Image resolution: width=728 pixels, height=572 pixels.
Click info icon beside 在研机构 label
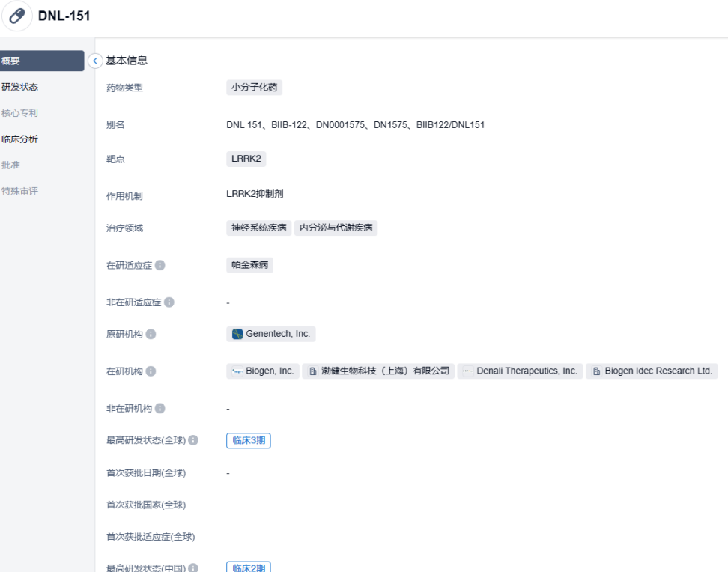(x=151, y=371)
